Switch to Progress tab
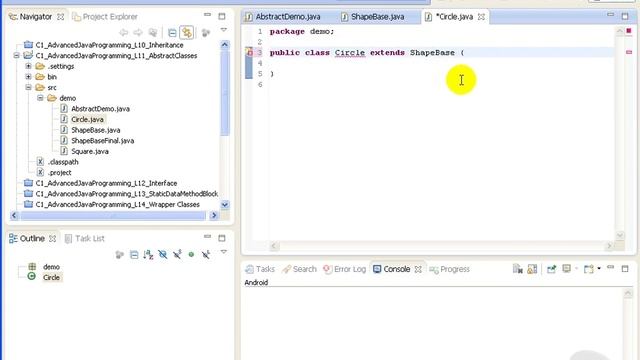The image size is (640, 360). pos(450,269)
